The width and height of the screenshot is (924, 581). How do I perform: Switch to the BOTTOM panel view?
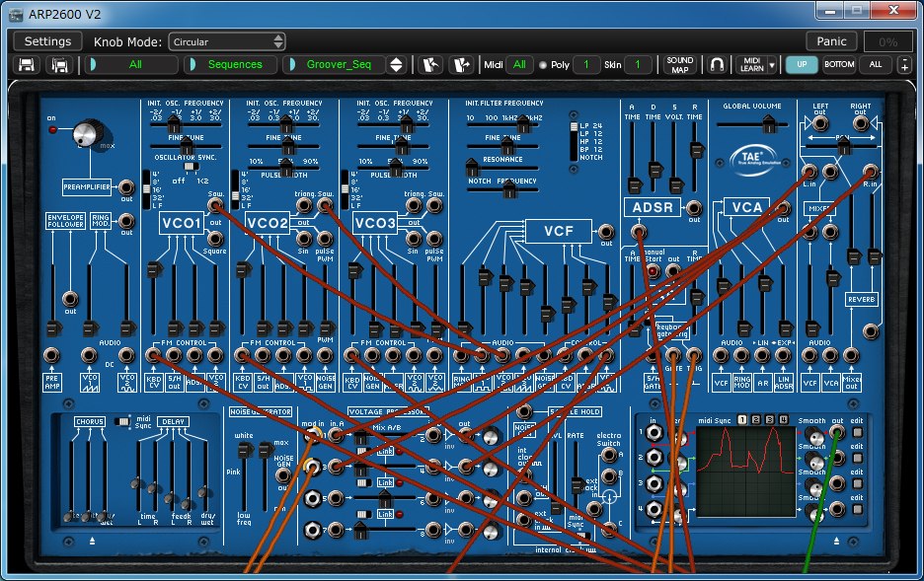pyautogui.click(x=839, y=65)
